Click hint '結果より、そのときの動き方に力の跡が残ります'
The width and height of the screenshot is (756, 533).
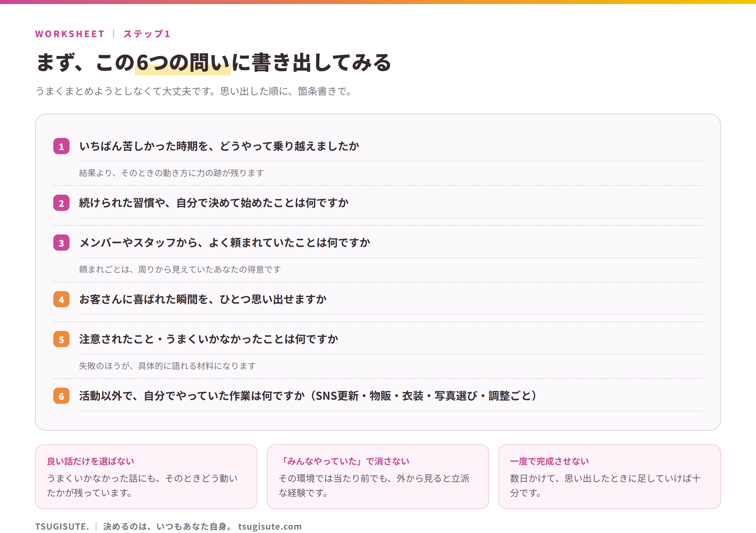[171, 173]
